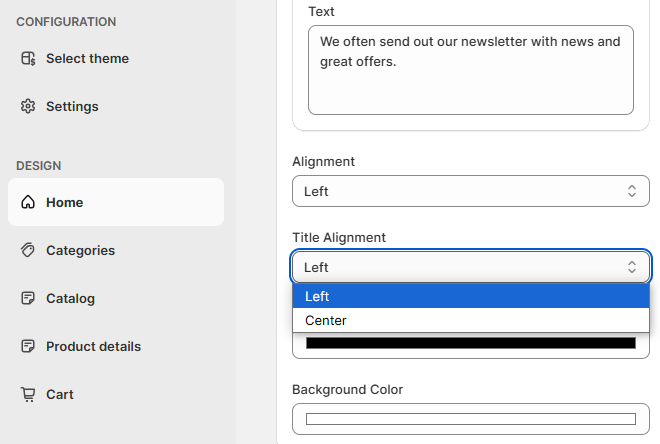Go to the Home design page

pyautogui.click(x=116, y=202)
